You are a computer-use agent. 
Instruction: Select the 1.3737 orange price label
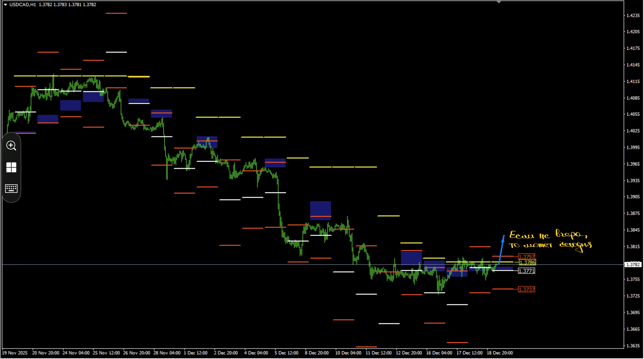point(527,289)
